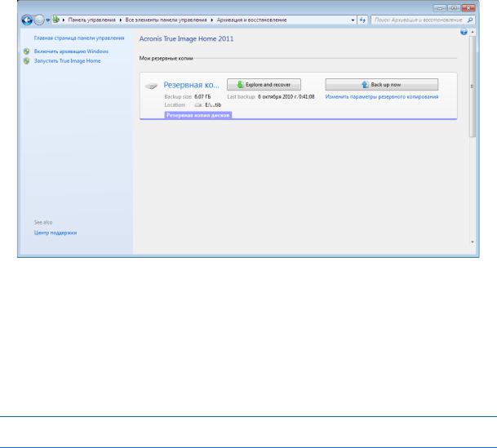Click shield icon beside 'Включить архивацию Windows'
Image resolution: width=497 pixels, height=448 pixels.
click(x=27, y=51)
